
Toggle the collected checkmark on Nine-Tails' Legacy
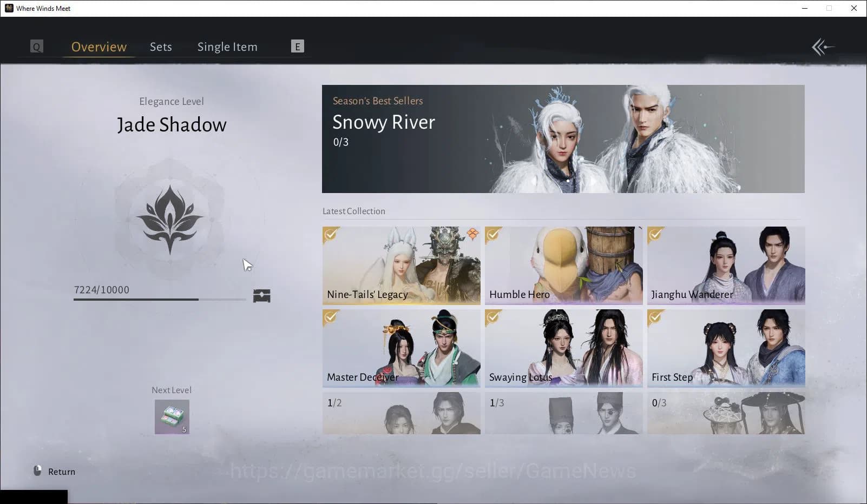pyautogui.click(x=331, y=234)
